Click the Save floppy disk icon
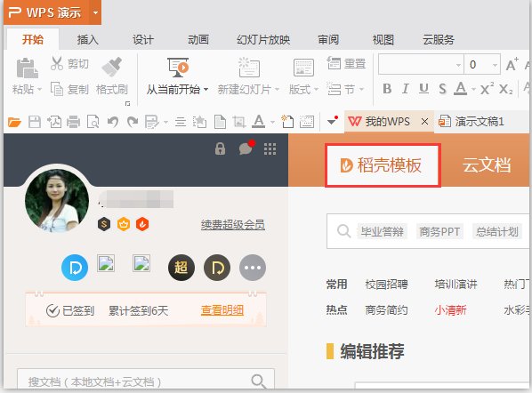This screenshot has height=393, width=532. tap(35, 122)
